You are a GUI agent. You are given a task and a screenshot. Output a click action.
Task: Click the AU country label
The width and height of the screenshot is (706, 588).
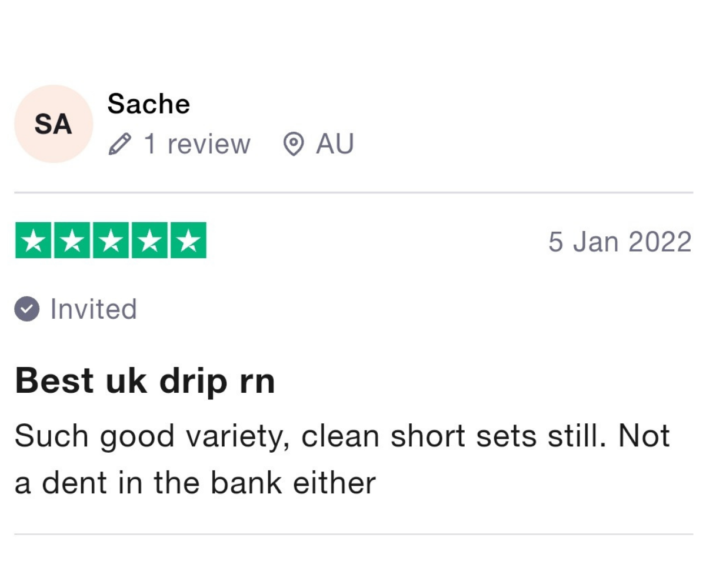pos(335,144)
